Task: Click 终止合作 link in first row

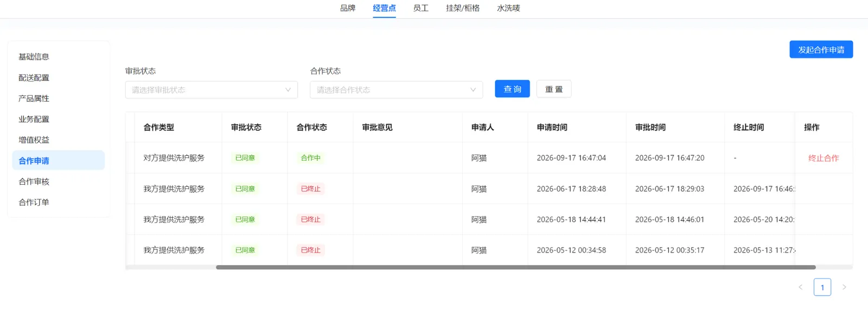Action: [x=824, y=158]
